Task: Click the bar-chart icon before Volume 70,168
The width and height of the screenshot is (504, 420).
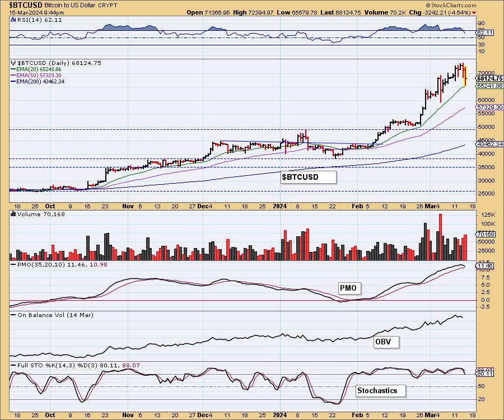Action: click(x=13, y=214)
